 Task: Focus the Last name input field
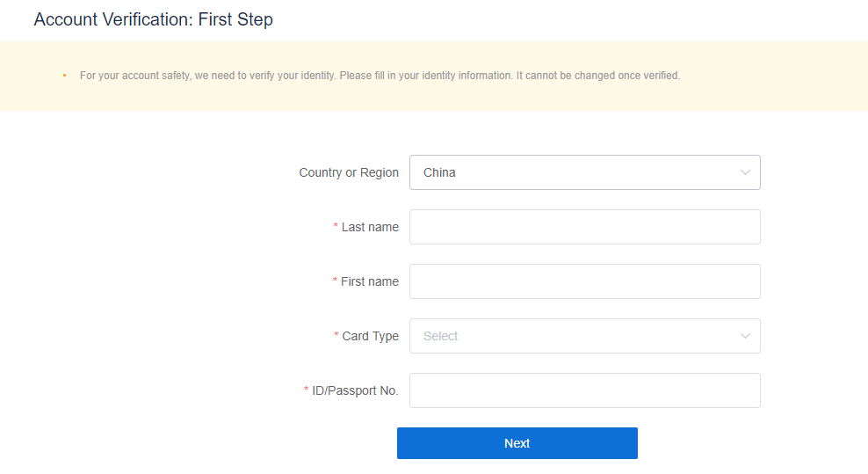(584, 227)
